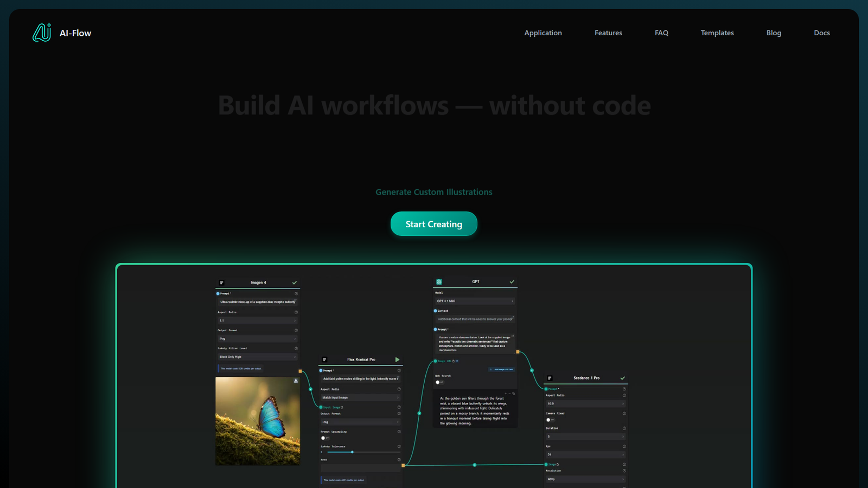The image size is (868, 488).
Task: Click the checkmark on the Imagen 4 node
Action: click(294, 282)
